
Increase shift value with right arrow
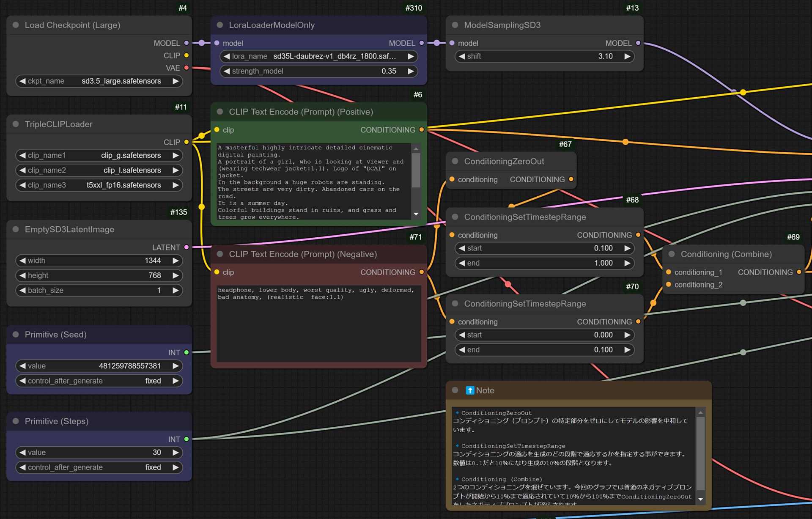[x=627, y=56]
